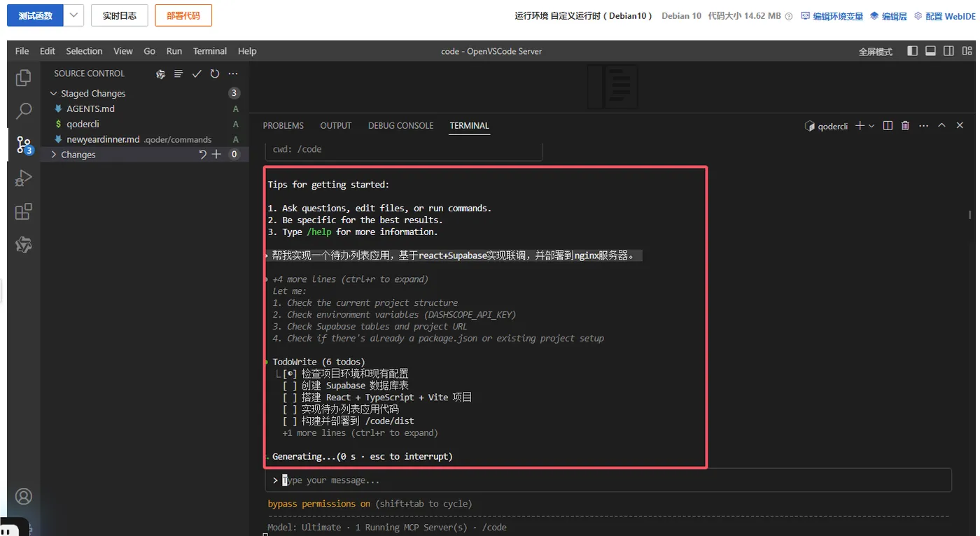Maximize the panel with the up chevron
980x536 pixels.
[941, 125]
